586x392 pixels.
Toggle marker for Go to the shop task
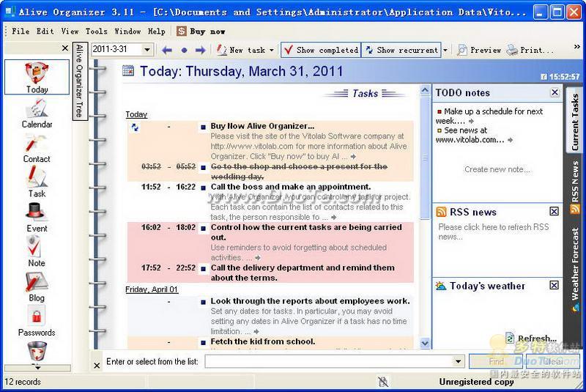pyautogui.click(x=204, y=167)
